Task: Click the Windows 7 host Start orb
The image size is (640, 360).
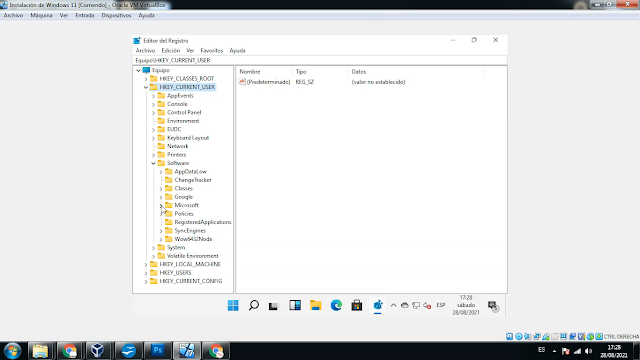Action: point(13,351)
